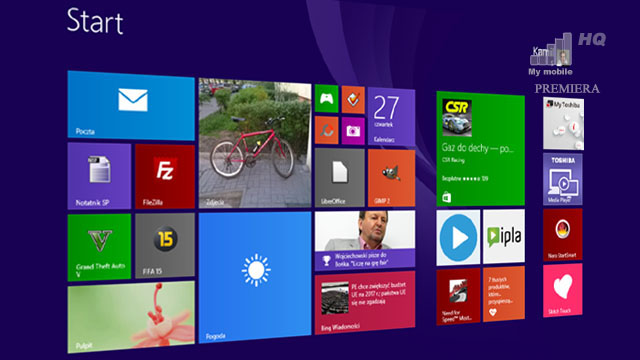Open the orange health tile with heart
640x360 pixels.
pyautogui.click(x=504, y=294)
